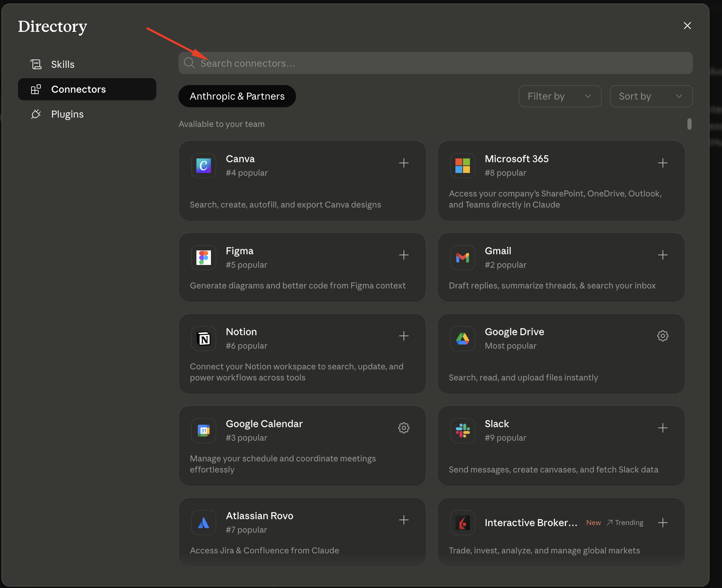
Task: Click the New badge on Interactive Brokers
Action: point(593,523)
